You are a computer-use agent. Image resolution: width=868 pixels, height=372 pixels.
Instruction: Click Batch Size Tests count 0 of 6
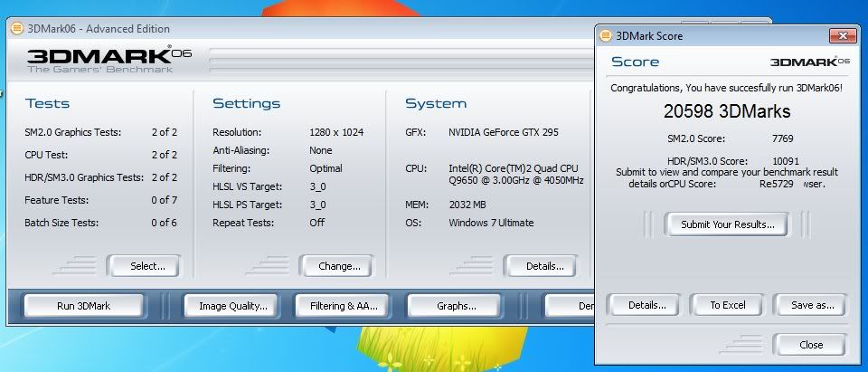(164, 223)
